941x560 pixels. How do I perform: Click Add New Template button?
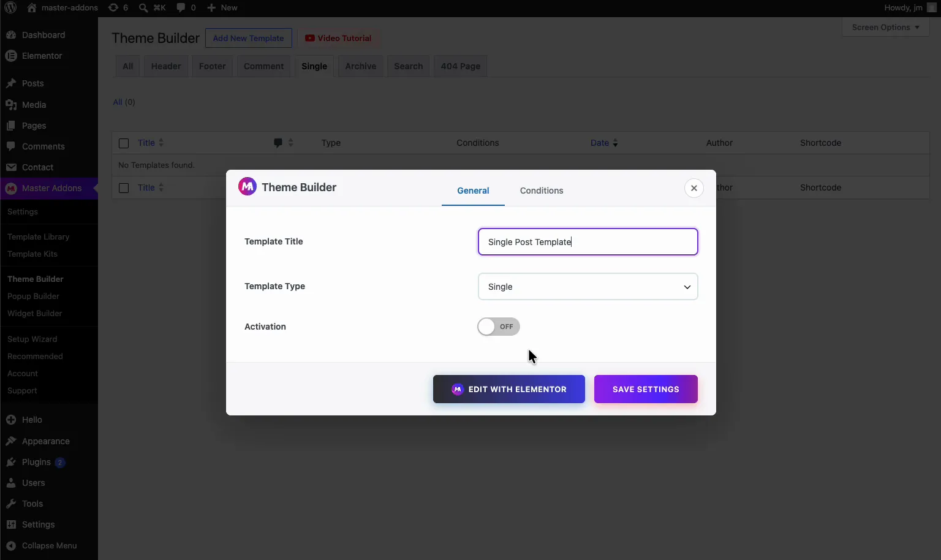248,38
